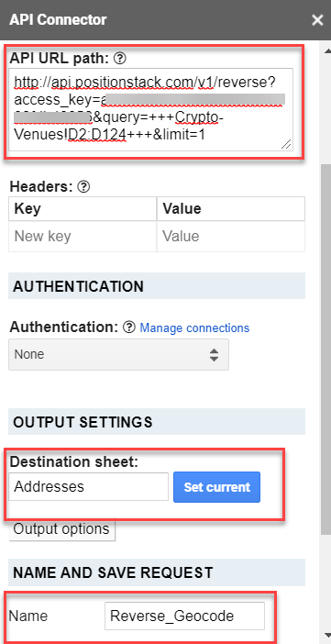Click the Authentication dropdown arrows
Screen dimensions: 331x644
pyautogui.click(x=214, y=354)
